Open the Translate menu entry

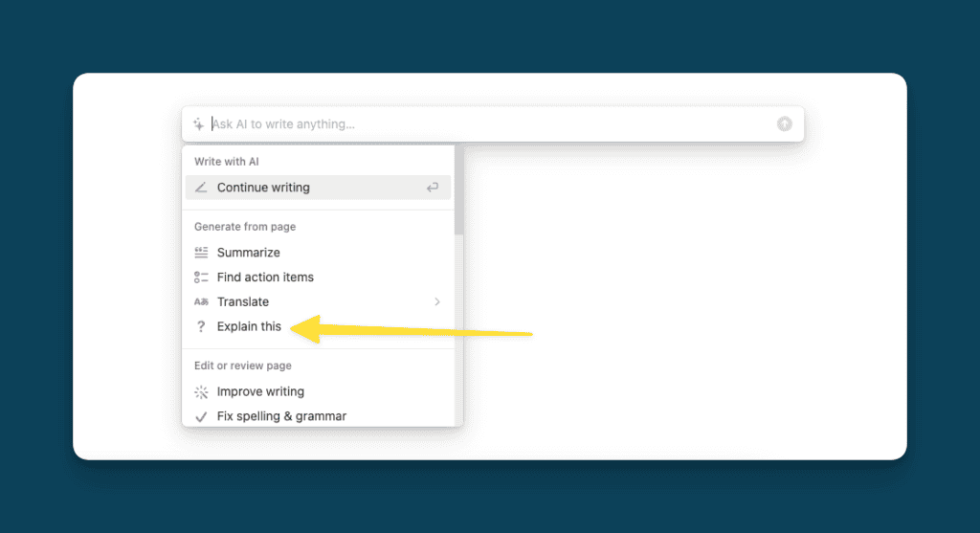point(243,302)
